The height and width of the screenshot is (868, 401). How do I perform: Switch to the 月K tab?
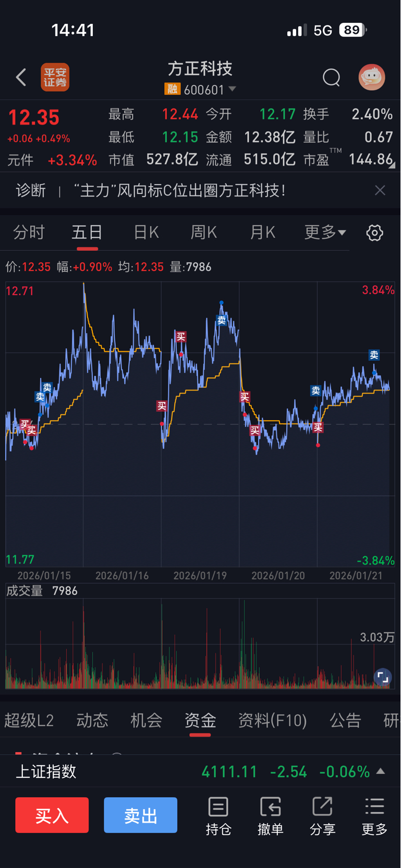262,232
